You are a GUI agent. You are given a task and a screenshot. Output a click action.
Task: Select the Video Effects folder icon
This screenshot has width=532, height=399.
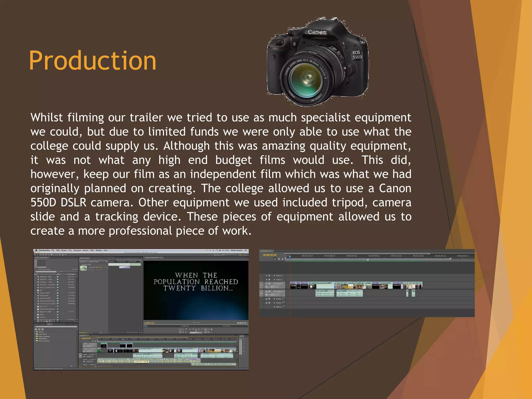[x=37, y=339]
